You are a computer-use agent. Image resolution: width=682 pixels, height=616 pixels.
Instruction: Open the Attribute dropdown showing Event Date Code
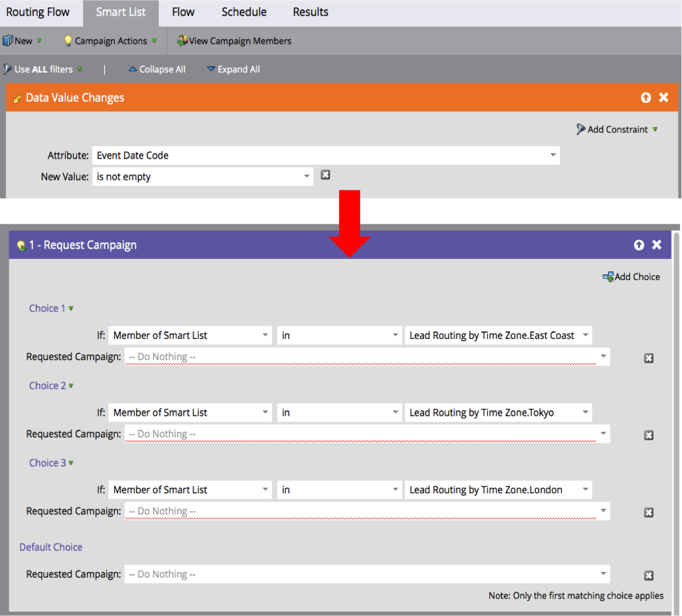552,156
